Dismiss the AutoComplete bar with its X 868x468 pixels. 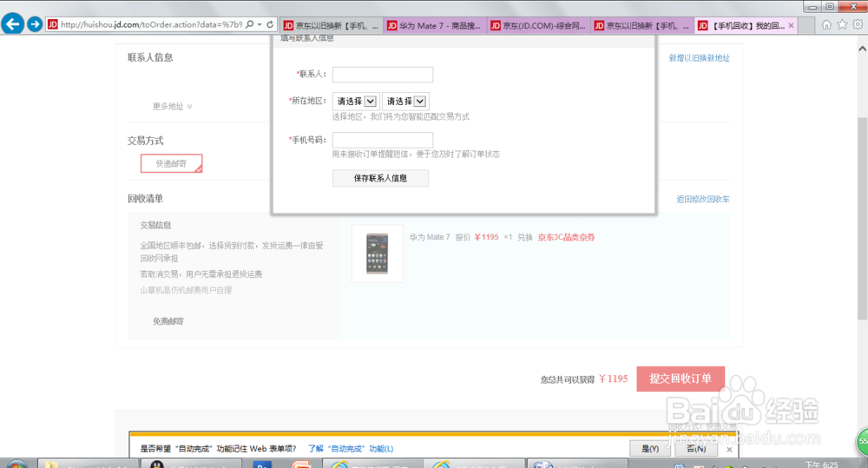click(x=729, y=449)
